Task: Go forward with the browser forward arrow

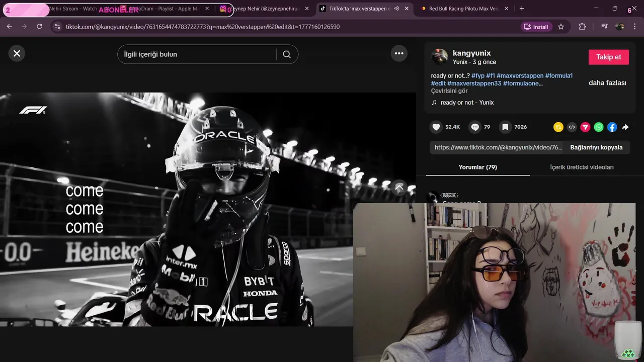Action: (24, 26)
